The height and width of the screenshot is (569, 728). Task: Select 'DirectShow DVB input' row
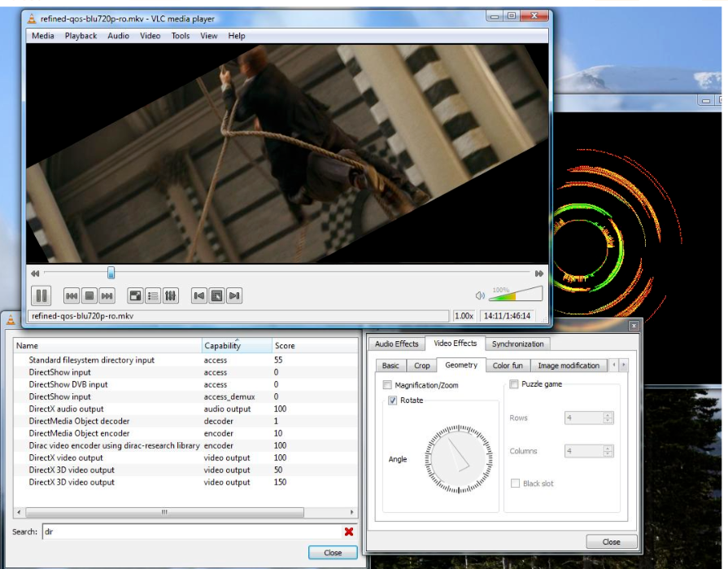pos(185,384)
